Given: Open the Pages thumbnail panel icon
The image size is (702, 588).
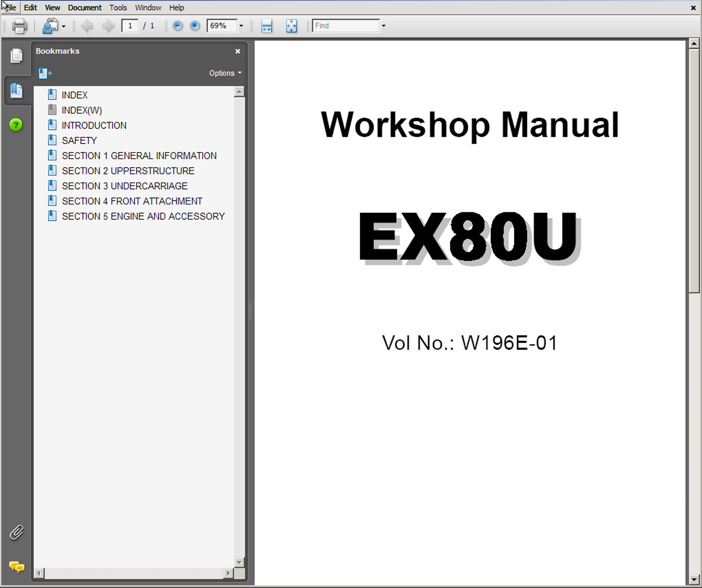Looking at the screenshot, I should (x=16, y=55).
